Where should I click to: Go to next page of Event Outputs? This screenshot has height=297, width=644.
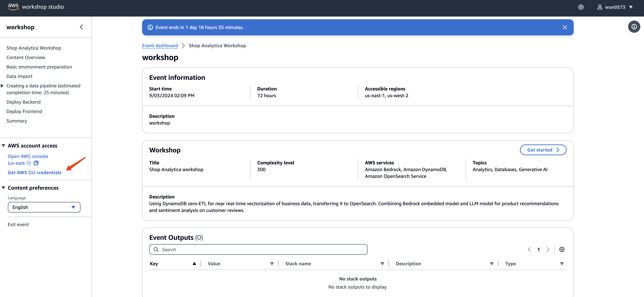click(548, 249)
